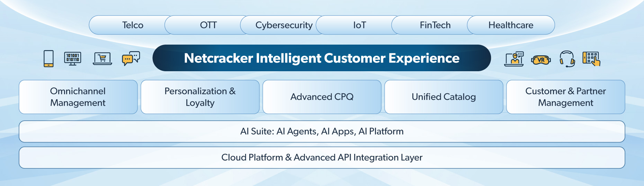Open the Healthcare tab
Viewport: 644px width, 186px height.
tap(511, 25)
